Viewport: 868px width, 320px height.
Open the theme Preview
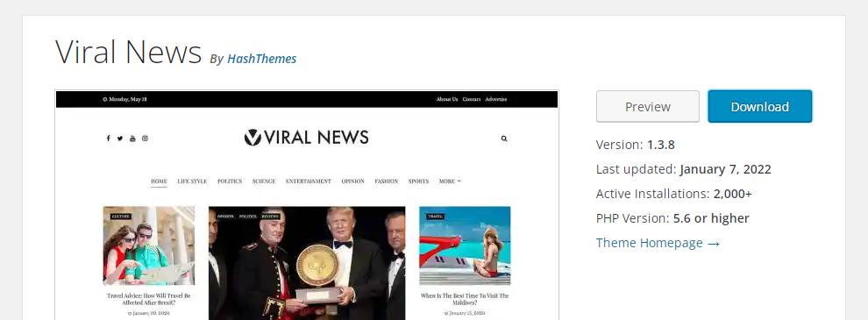(648, 106)
